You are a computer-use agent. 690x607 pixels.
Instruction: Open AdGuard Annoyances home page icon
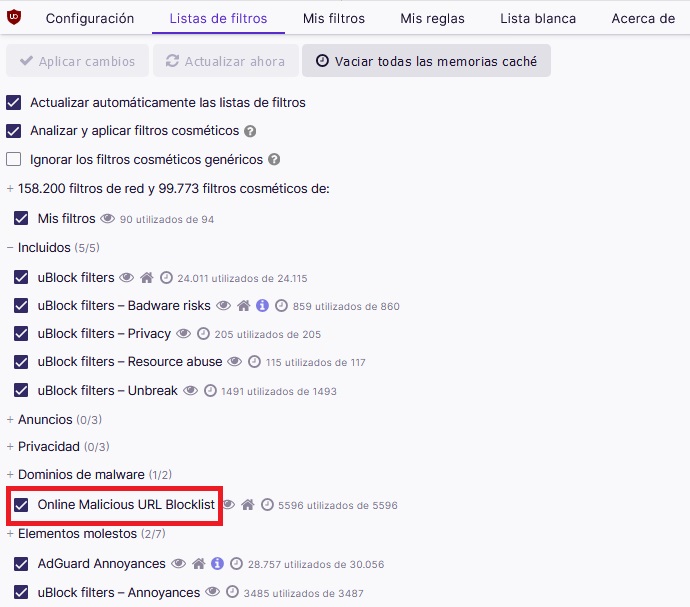pyautogui.click(x=198, y=563)
